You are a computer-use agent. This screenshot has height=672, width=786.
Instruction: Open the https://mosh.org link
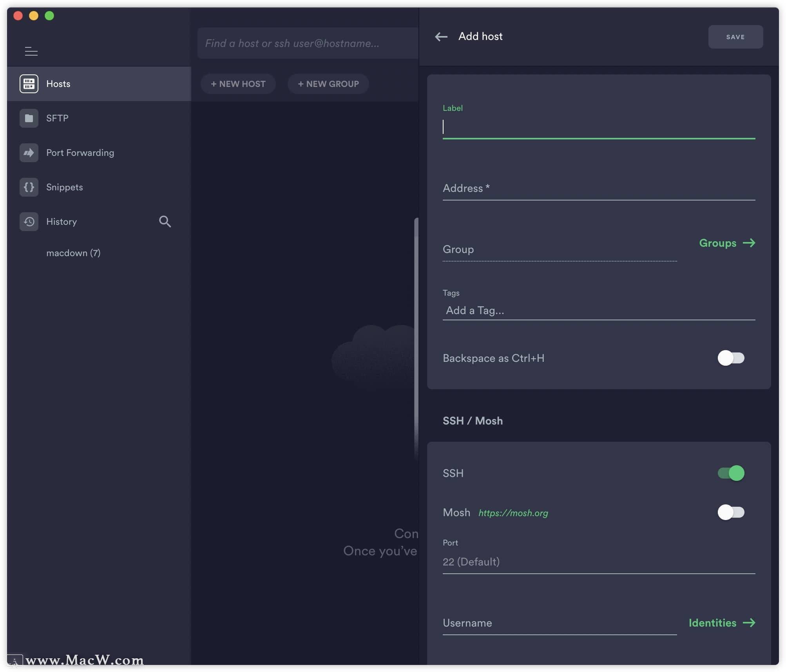pos(513,513)
